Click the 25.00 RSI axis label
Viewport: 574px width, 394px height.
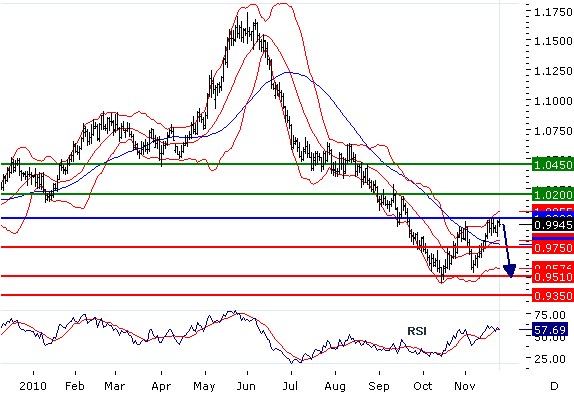[549, 359]
